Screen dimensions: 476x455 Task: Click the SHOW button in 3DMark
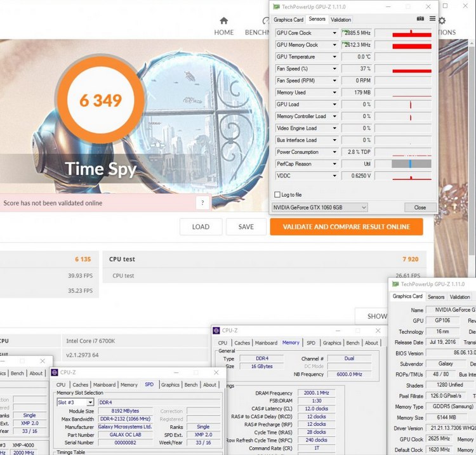(372, 316)
